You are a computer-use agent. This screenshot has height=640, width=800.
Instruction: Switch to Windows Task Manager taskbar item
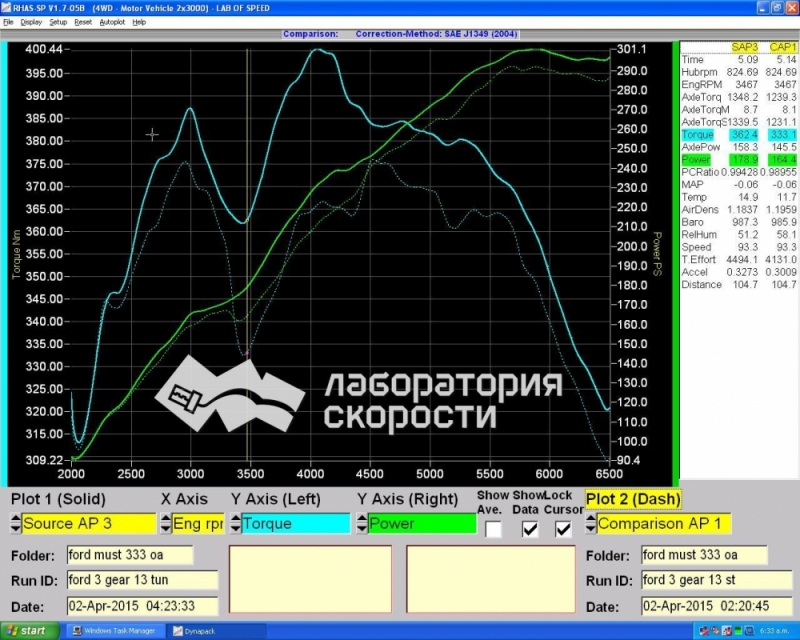[114, 631]
